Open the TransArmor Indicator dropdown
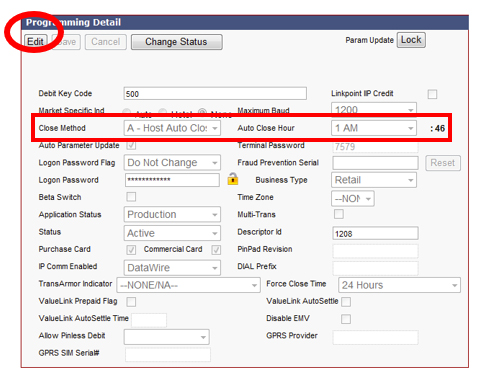The image size is (491, 384). click(x=188, y=285)
